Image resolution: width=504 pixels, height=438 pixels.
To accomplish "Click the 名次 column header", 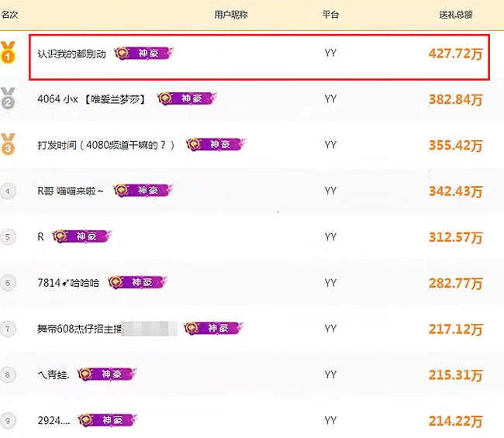I will click(9, 15).
